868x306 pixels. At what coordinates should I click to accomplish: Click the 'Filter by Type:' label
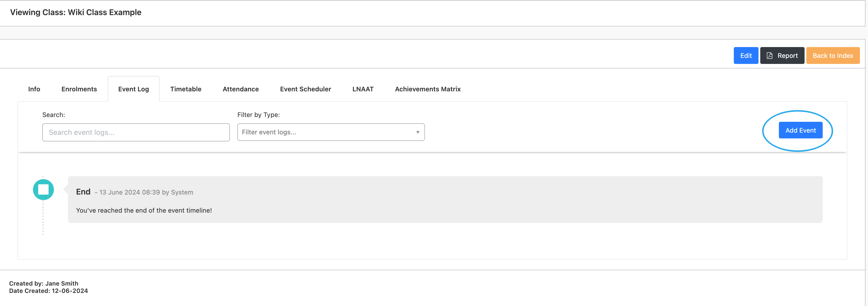(x=259, y=114)
